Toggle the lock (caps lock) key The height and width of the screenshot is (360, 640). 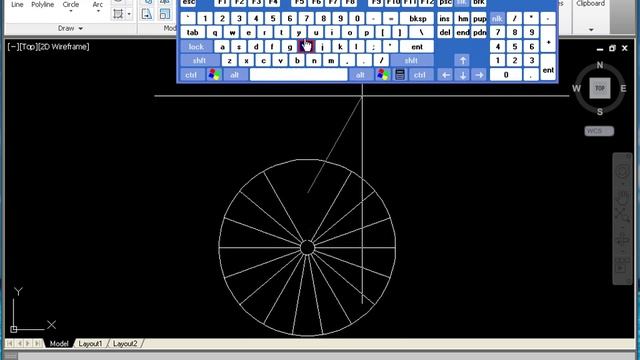point(196,47)
